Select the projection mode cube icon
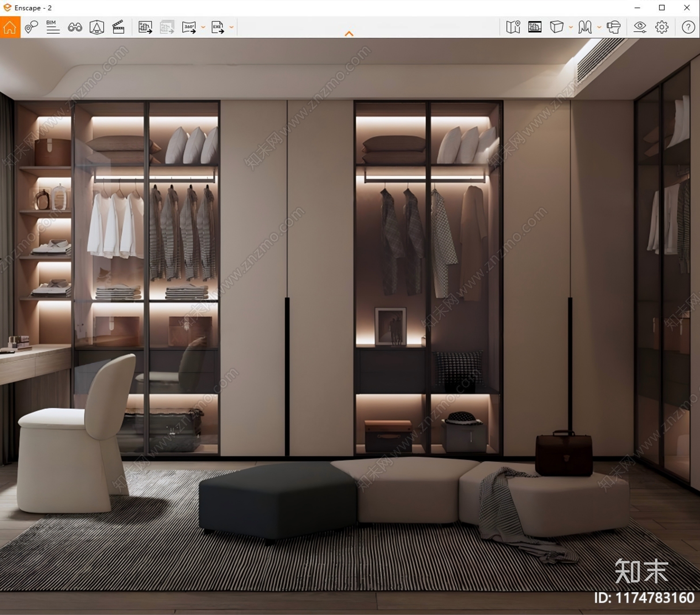Image resolution: width=700 pixels, height=615 pixels. pos(557,27)
